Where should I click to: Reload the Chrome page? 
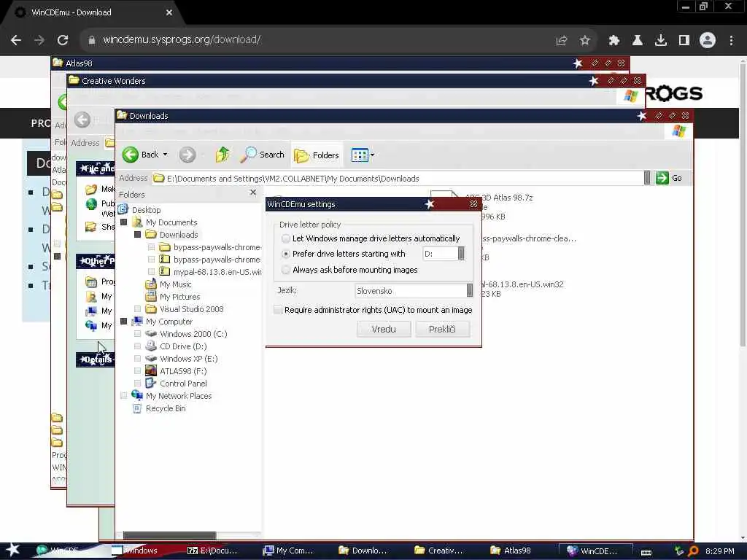point(63,40)
